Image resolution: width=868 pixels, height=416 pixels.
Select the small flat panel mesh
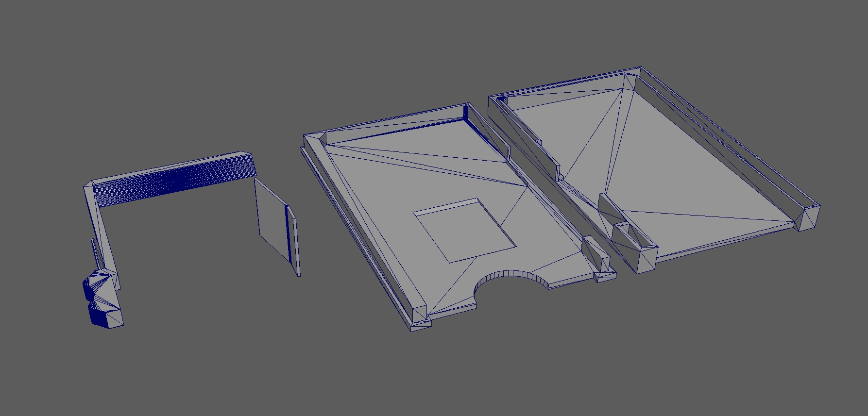(x=277, y=226)
